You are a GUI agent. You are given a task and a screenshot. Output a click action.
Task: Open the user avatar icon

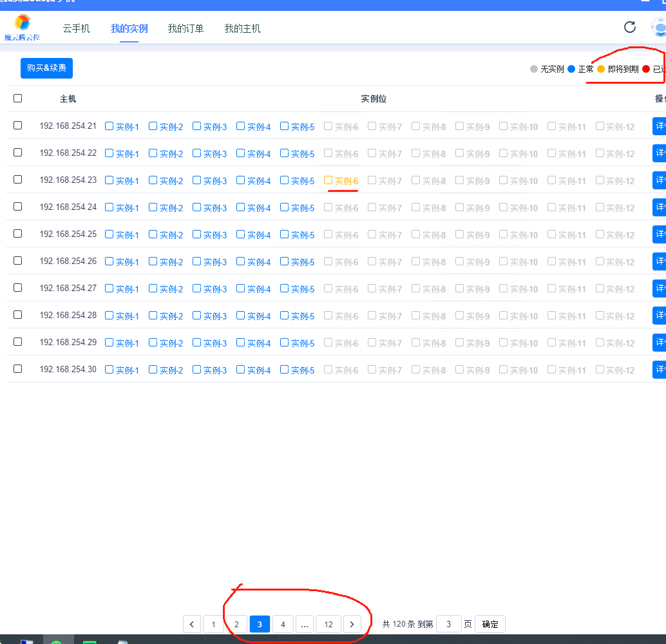coord(659,27)
